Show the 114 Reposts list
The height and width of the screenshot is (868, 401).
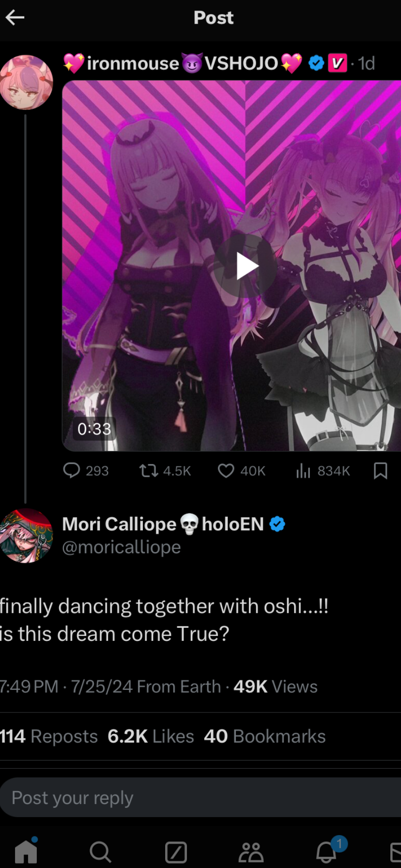point(48,736)
